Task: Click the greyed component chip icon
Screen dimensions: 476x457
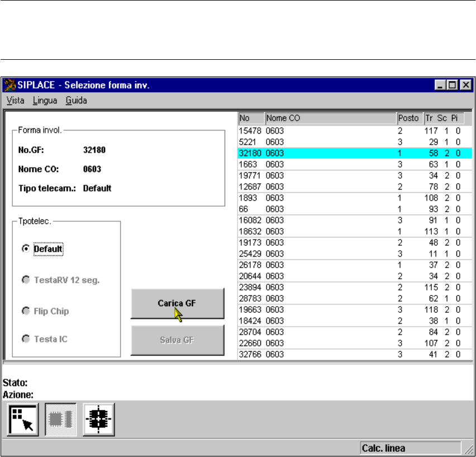Action: [x=61, y=420]
